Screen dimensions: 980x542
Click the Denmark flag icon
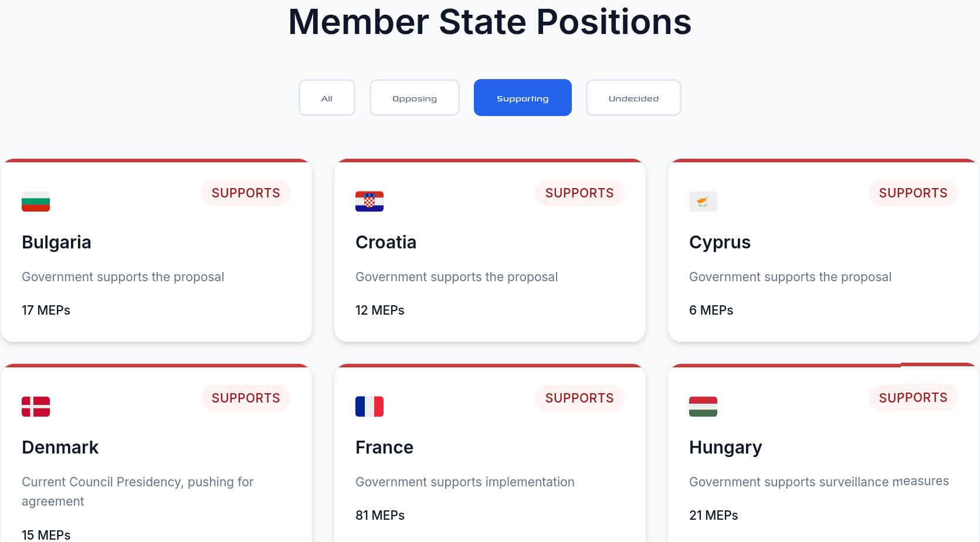pyautogui.click(x=36, y=407)
